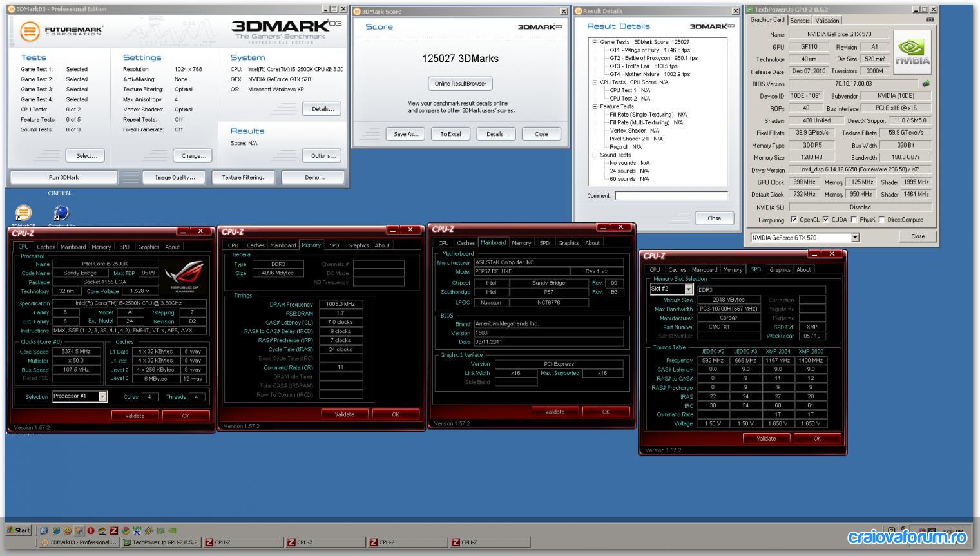
Task: Switch to TechPowerUp GPU-Z taskbar button
Action: (161, 542)
